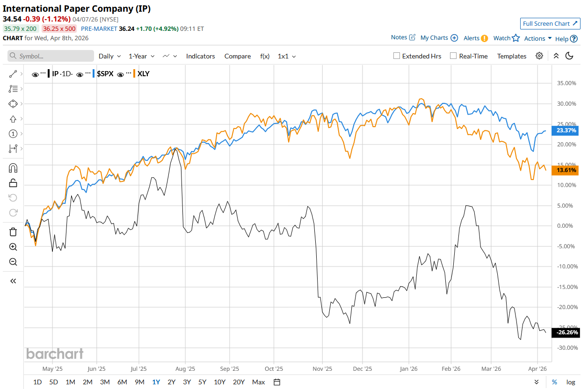Image resolution: width=588 pixels, height=389 pixels.
Task: Click the zoom in magnifier icon
Action: click(13, 247)
